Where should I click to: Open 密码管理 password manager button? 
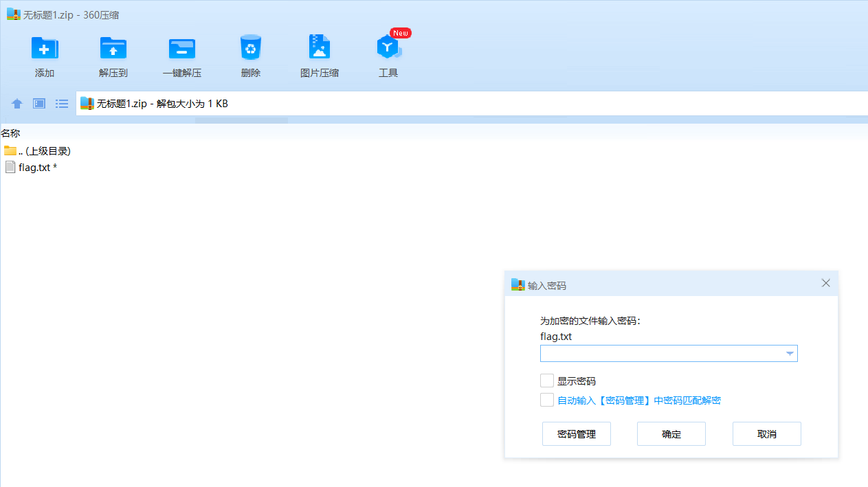pos(577,434)
